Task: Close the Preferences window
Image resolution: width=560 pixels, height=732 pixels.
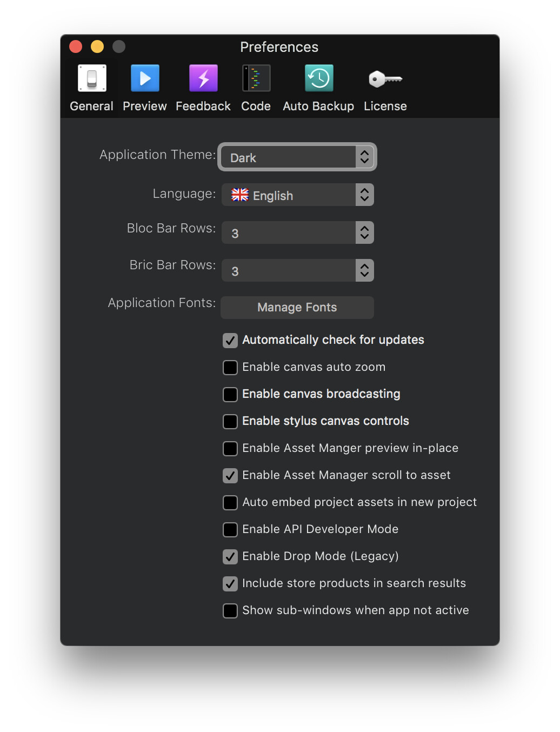Action: (76, 47)
